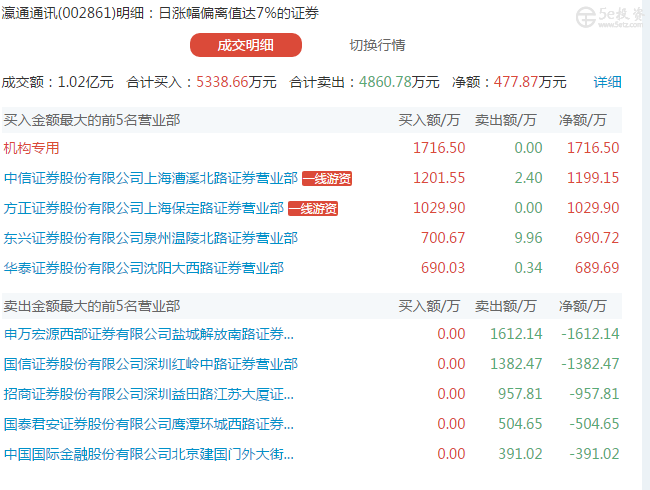This screenshot has height=490, width=650.
Task: Click 买入额/万 column header in buy table
Action: tap(429, 120)
